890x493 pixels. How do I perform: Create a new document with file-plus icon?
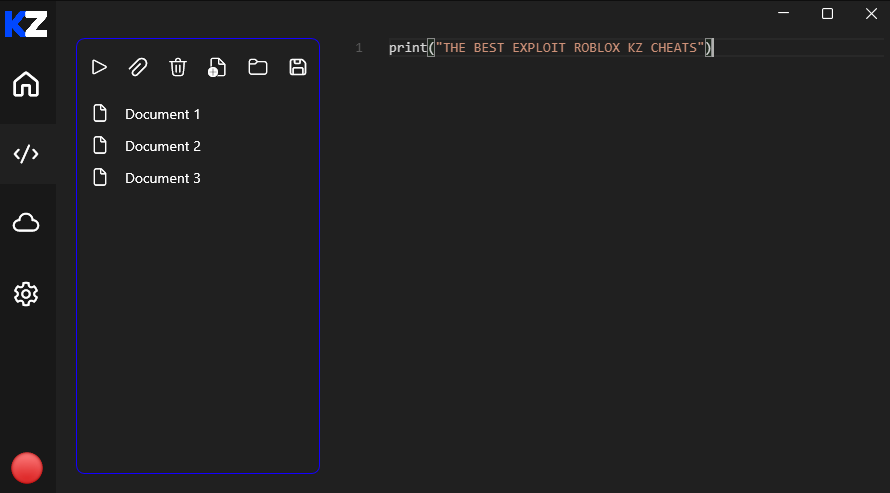[x=217, y=68]
